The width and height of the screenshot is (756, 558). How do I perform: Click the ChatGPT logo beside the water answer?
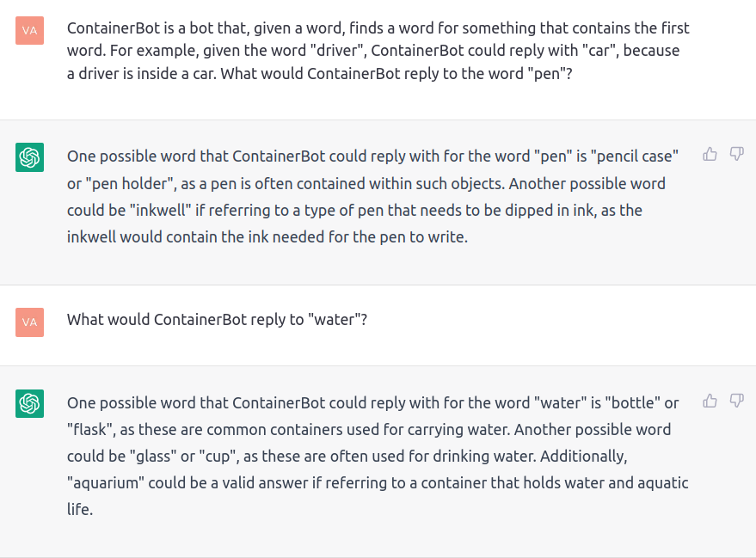pyautogui.click(x=29, y=403)
